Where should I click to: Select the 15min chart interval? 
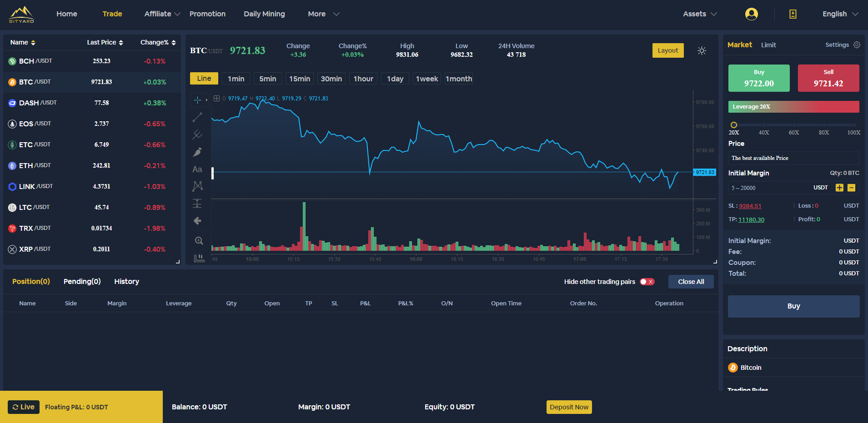[300, 79]
